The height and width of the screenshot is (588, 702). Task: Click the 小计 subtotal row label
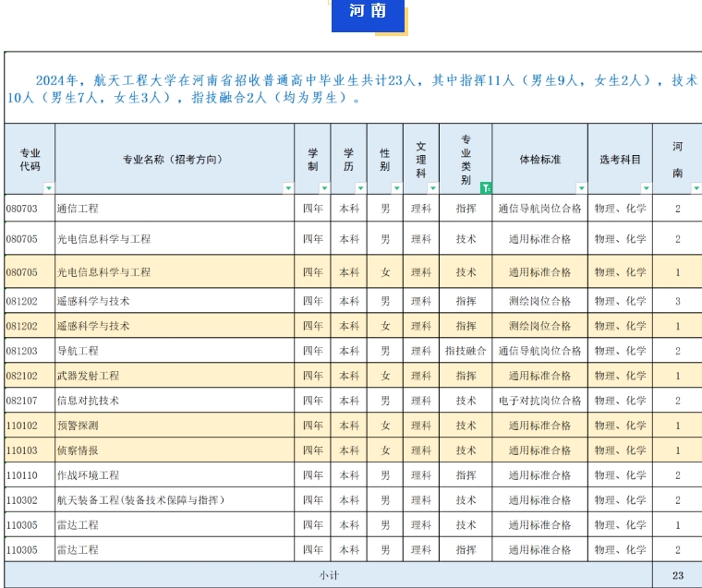329,574
